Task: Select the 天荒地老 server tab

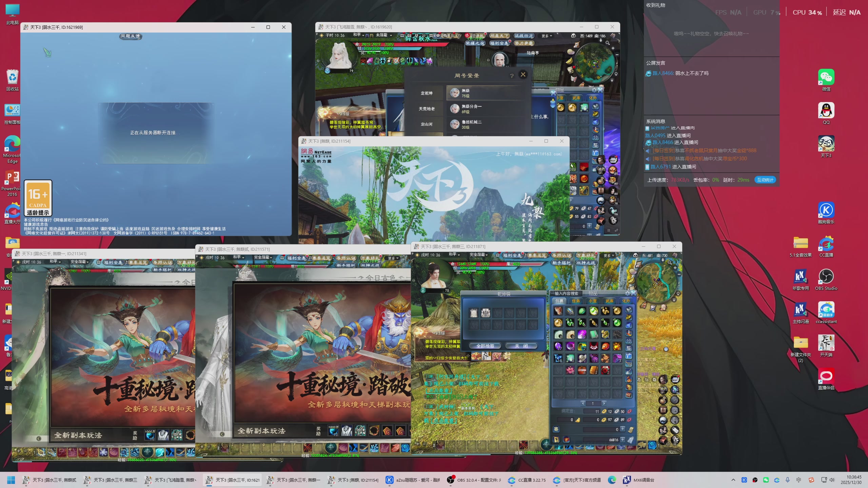Action: 427,109
